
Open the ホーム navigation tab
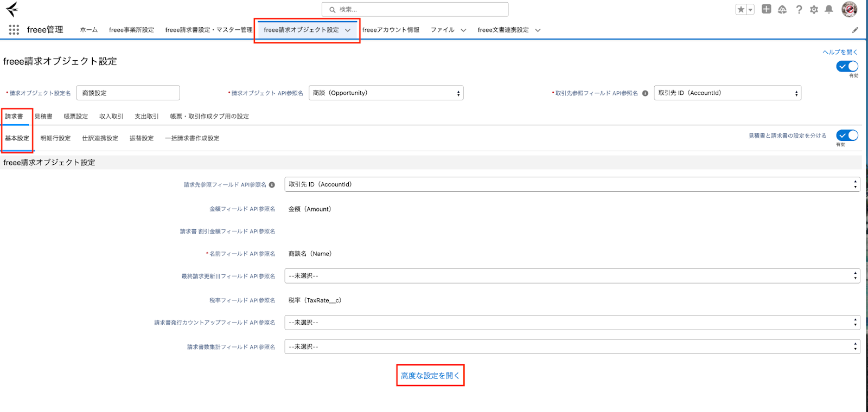[89, 30]
